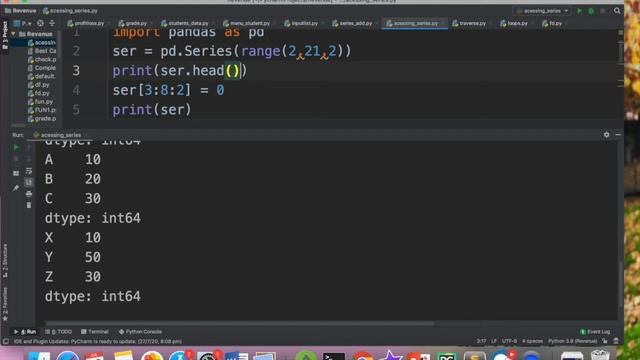Screen dimensions: 640x360
Task: Run the script with the green toolbar Run button
Action: coord(579,11)
